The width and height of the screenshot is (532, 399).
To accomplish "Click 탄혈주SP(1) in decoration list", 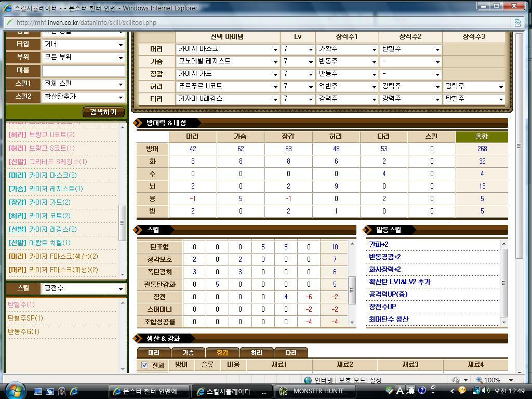I will (x=25, y=318).
